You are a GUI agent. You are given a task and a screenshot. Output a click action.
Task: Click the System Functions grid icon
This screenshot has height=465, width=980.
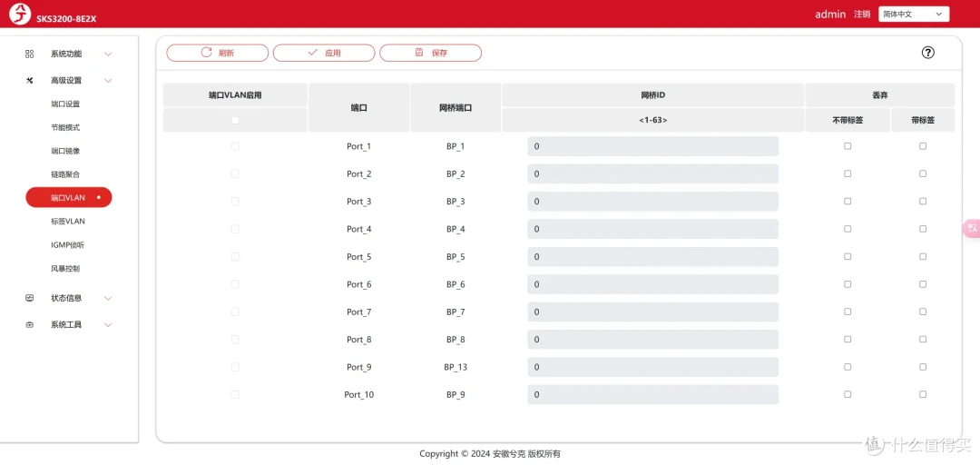click(29, 54)
